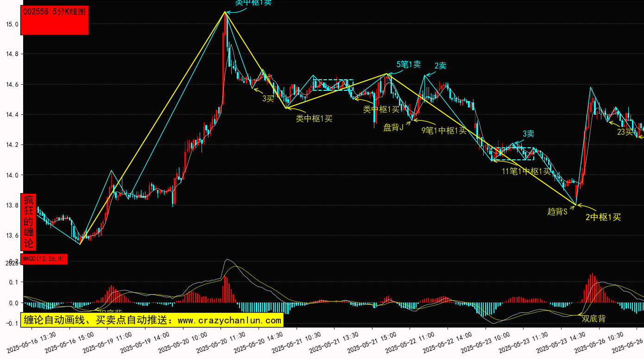Image resolution: width=644 pixels, height=359 pixels.
Task: Click the 002558 5分K线图 title box
Action: [x=55, y=20]
